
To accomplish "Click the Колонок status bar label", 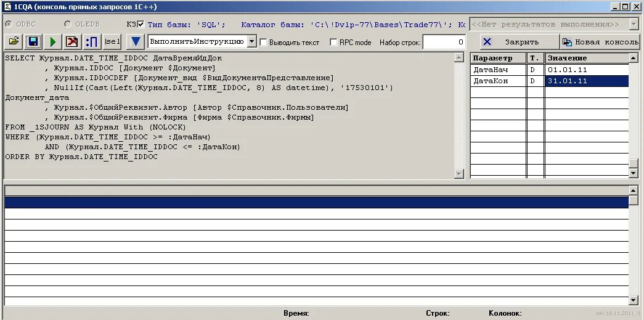I will tap(505, 313).
